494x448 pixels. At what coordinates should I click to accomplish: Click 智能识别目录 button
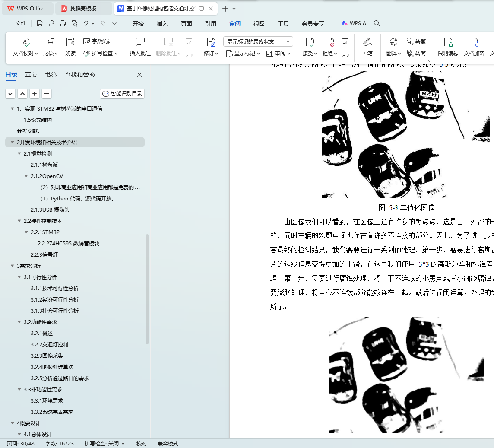[x=122, y=94]
